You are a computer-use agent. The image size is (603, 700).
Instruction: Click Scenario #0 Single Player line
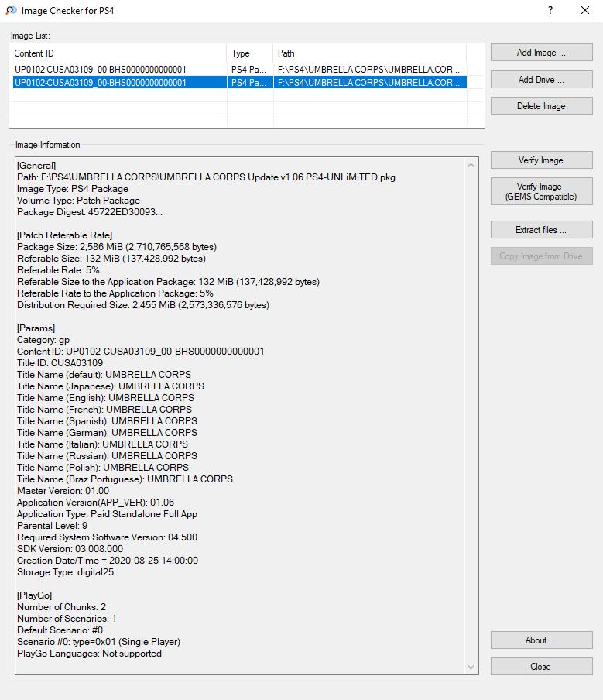[x=98, y=641]
